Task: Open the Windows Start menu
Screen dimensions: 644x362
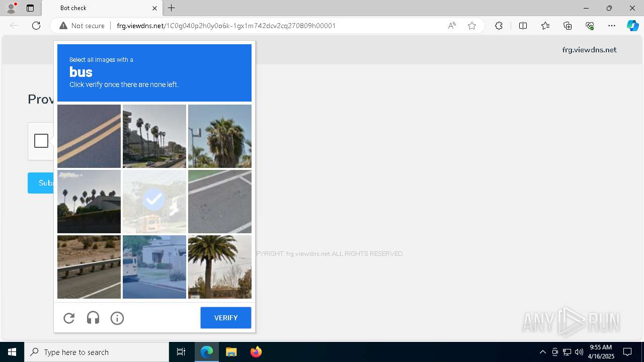Action: 12,352
